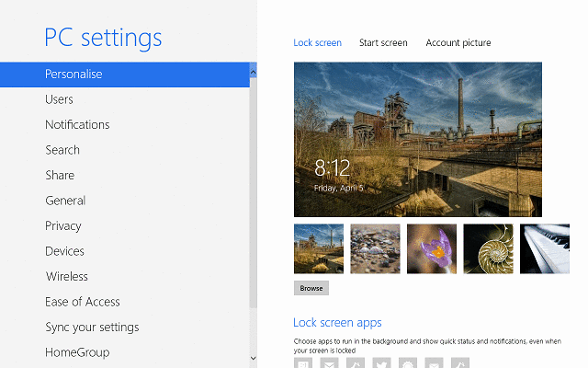This screenshot has height=368, width=588.
Task: Click the large lock screen preview image
Action: 417,139
